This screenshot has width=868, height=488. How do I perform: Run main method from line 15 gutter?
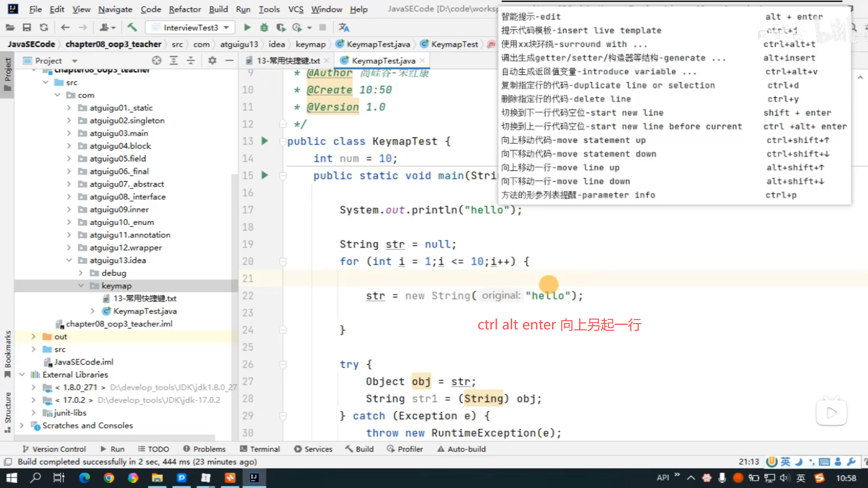pyautogui.click(x=265, y=175)
